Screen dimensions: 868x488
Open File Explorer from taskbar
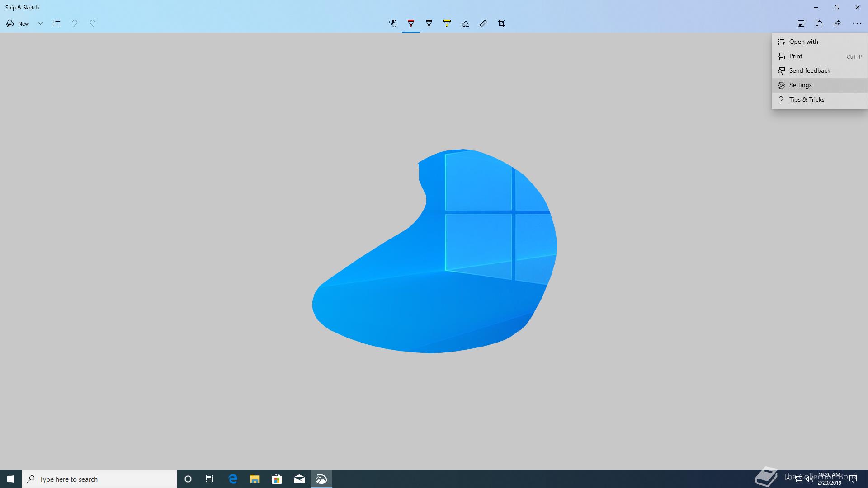255,479
